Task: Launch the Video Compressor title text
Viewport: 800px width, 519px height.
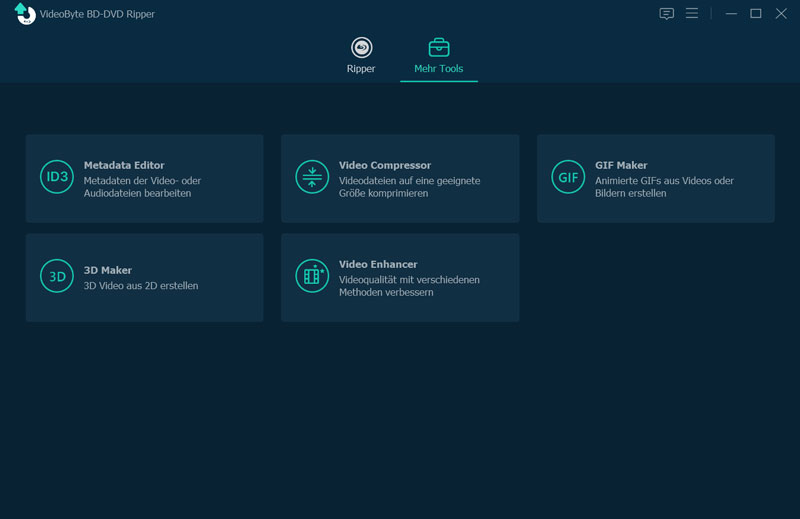Action: 385,165
